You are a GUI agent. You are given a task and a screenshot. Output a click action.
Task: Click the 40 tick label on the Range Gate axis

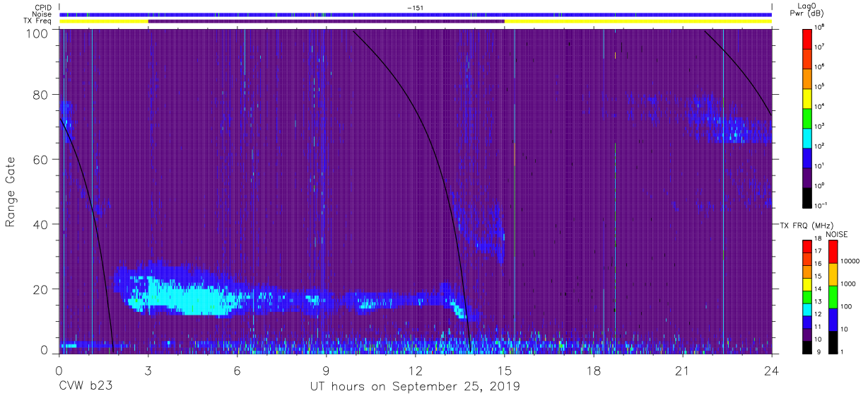pos(40,225)
